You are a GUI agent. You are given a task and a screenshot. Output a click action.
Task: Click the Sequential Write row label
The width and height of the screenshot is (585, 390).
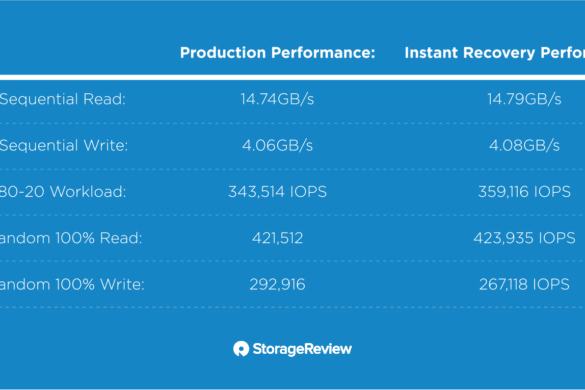click(64, 145)
